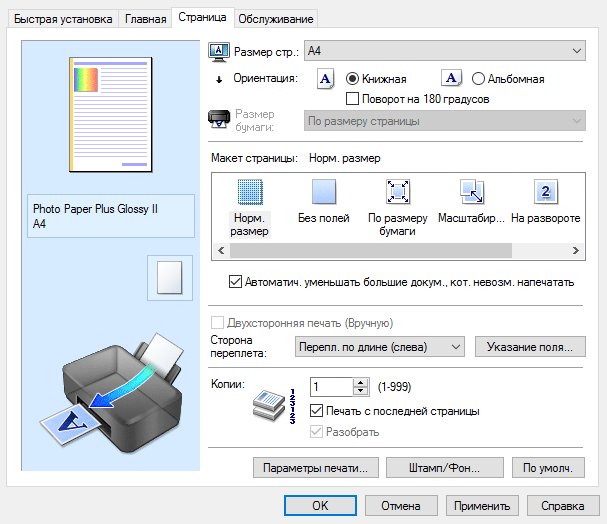Image resolution: width=607 pixels, height=524 pixels.
Task: Click the printer icon beside Размер бумаги
Action: (x=219, y=119)
